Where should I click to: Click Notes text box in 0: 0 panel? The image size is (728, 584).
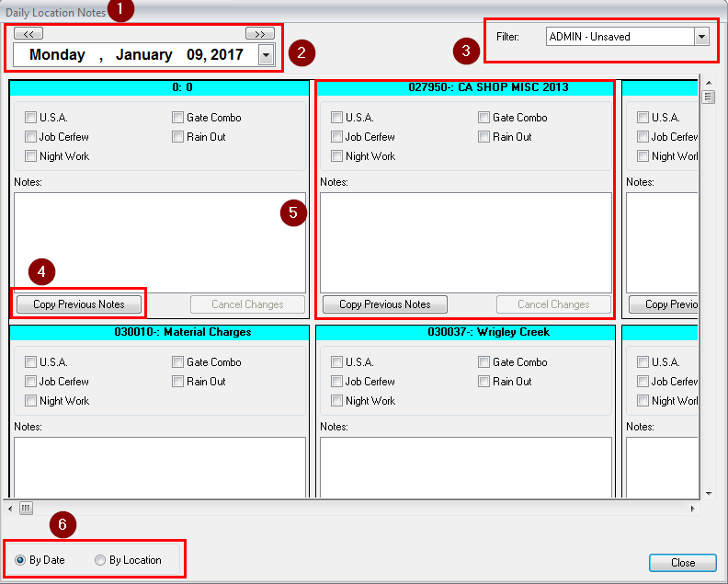pos(160,242)
